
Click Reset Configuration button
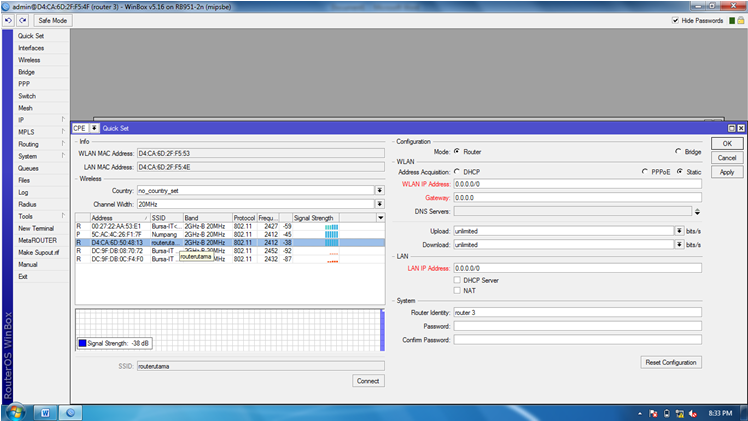(x=671, y=362)
